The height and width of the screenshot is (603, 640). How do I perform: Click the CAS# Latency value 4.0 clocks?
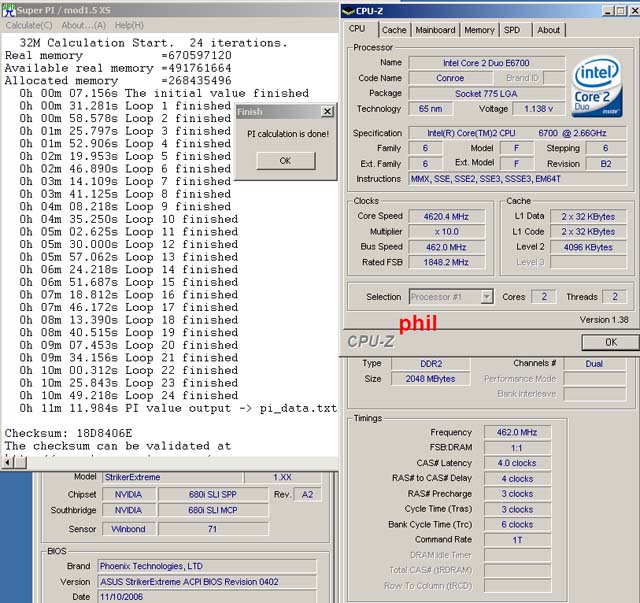(517, 463)
